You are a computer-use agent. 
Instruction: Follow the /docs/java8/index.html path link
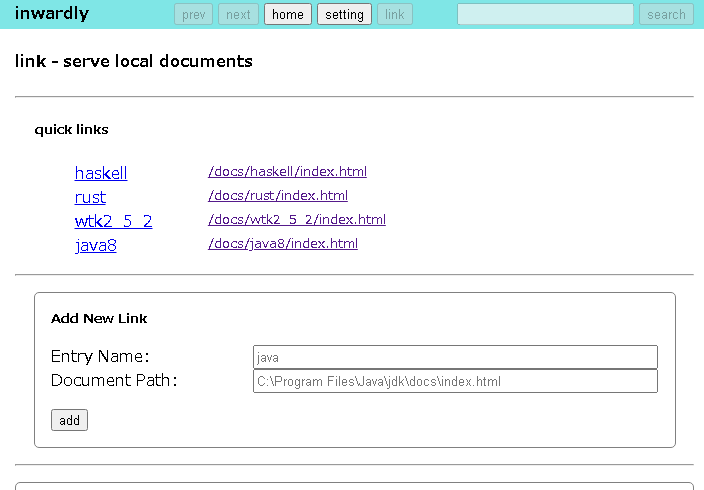(283, 243)
